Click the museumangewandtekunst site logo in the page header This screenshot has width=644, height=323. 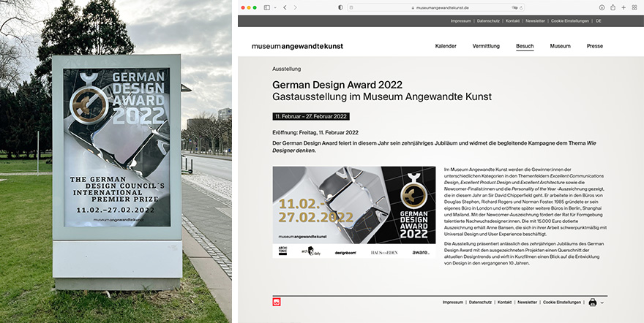297,46
